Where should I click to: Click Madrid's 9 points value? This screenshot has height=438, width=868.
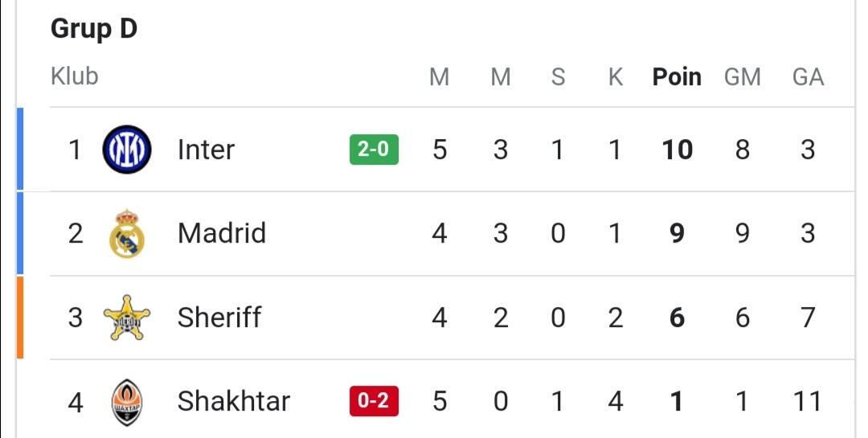[x=677, y=234]
